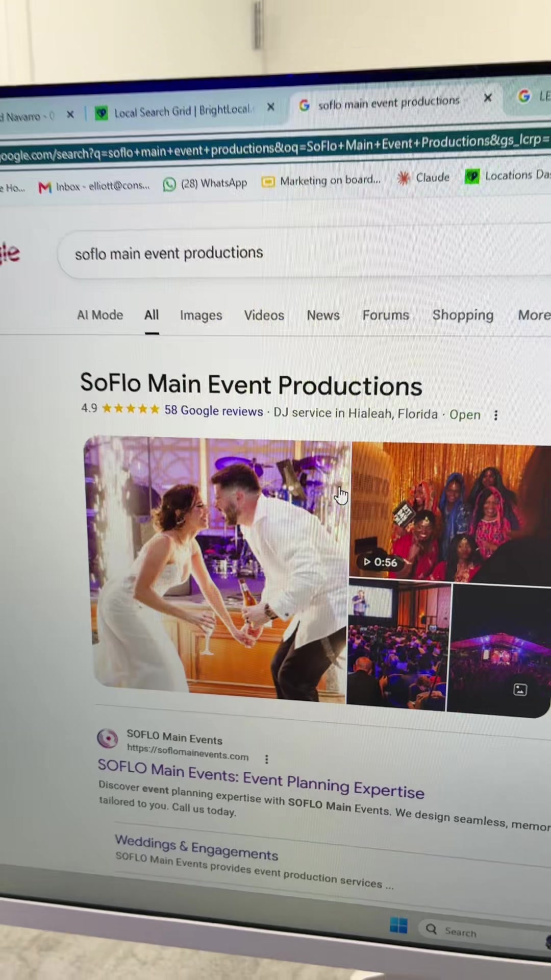Open the Weddings & Engagements sitelink
551x980 pixels.
click(x=196, y=847)
